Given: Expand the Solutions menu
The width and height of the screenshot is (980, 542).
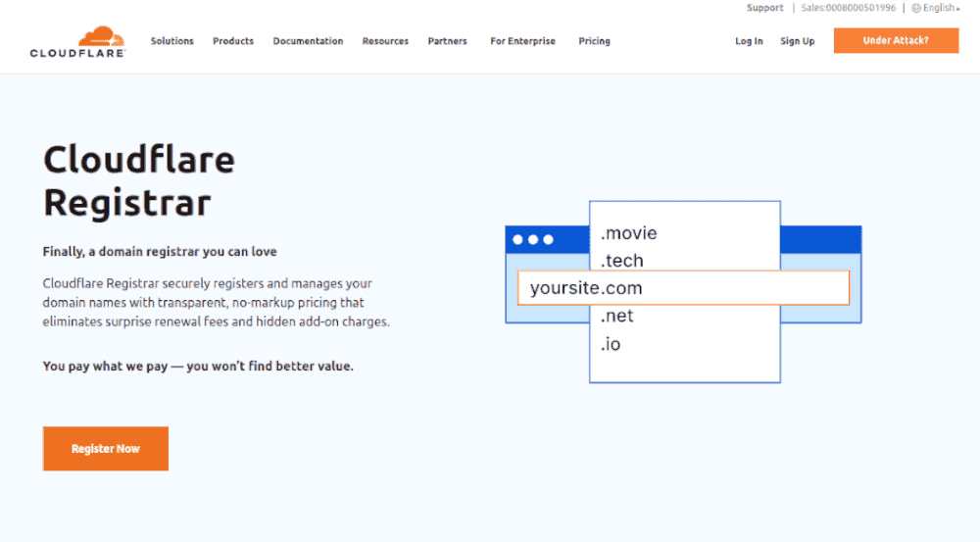Looking at the screenshot, I should 171,41.
